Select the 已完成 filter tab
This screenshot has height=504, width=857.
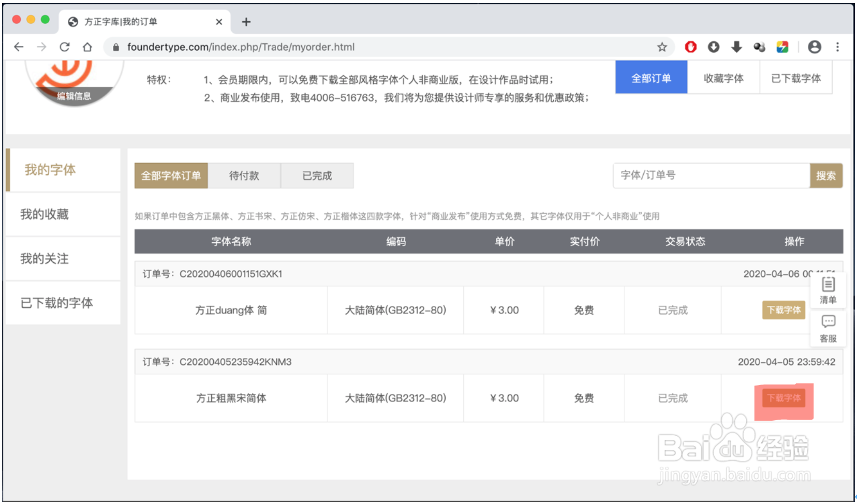point(317,175)
